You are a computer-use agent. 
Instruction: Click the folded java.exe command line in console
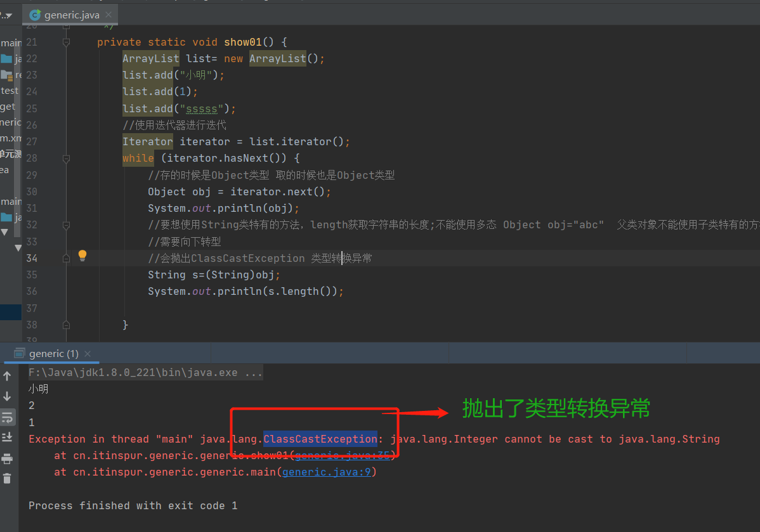[x=145, y=373]
